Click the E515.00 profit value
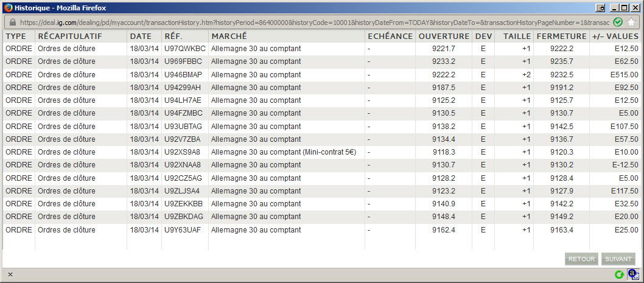The width and height of the screenshot is (644, 283). pos(625,75)
